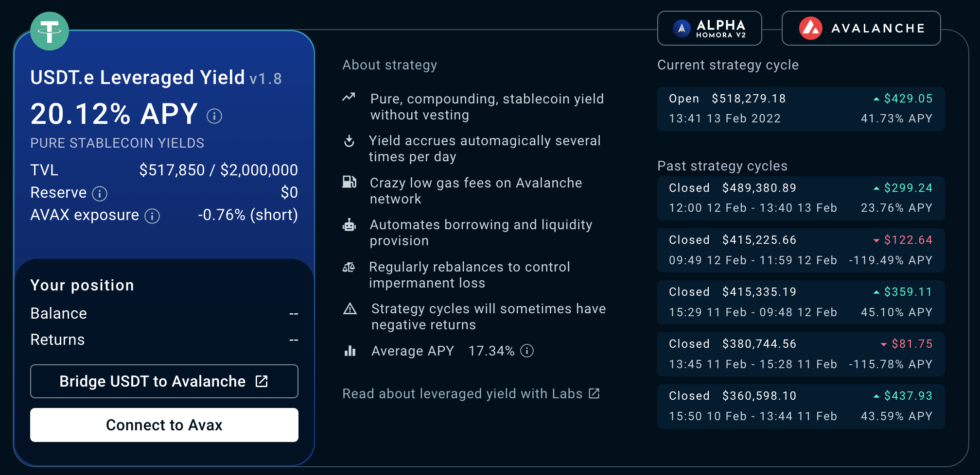Click '15:50 10 Feb - 13:44 11 Feb' range
The height and width of the screenshot is (475, 980).
point(753,416)
